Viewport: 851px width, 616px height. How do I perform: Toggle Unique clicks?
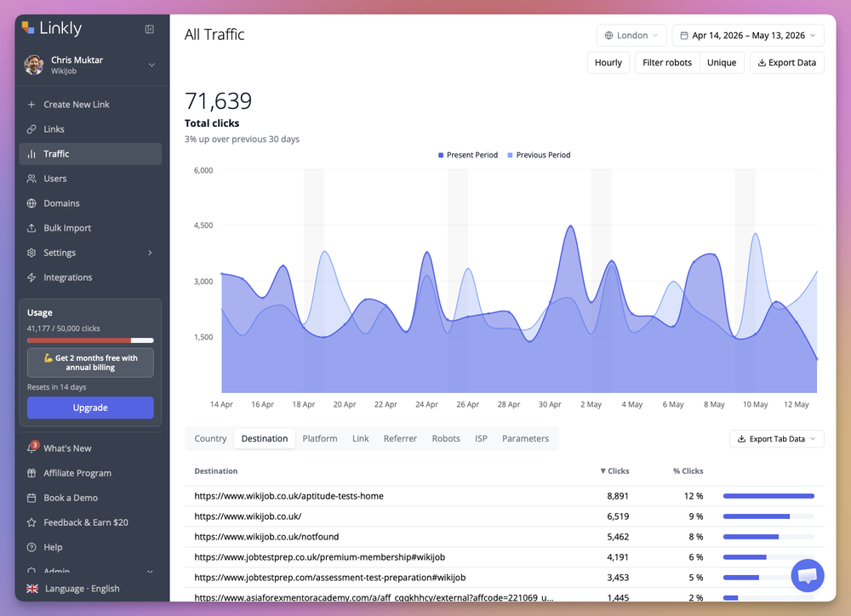[x=722, y=62]
